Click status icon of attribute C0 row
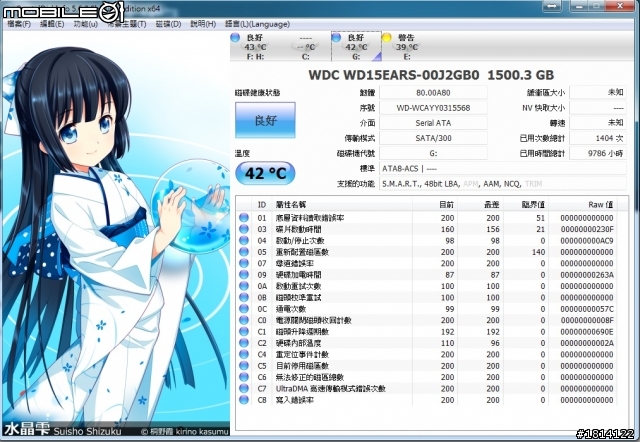The width and height of the screenshot is (640, 442). click(x=244, y=320)
